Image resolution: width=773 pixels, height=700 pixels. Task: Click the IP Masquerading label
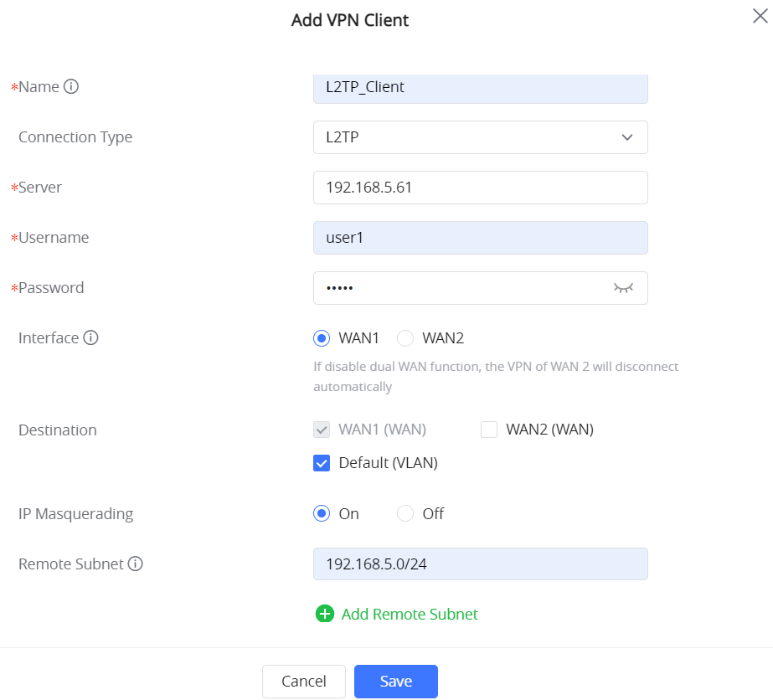coord(76,513)
